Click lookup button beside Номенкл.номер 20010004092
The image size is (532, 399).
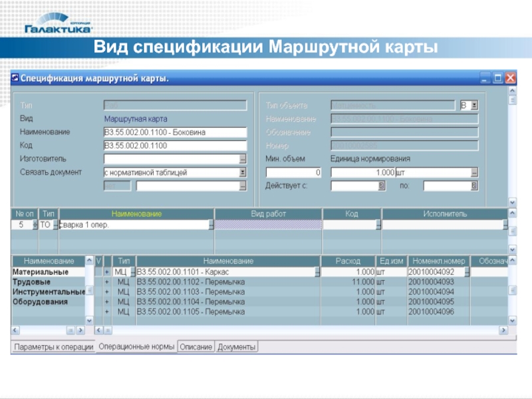[467, 272]
